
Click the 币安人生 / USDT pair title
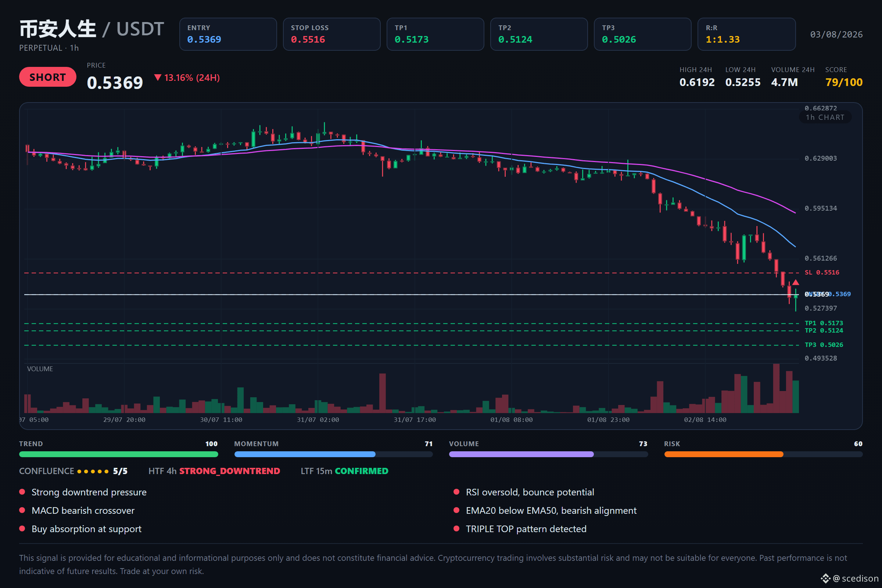[92, 29]
